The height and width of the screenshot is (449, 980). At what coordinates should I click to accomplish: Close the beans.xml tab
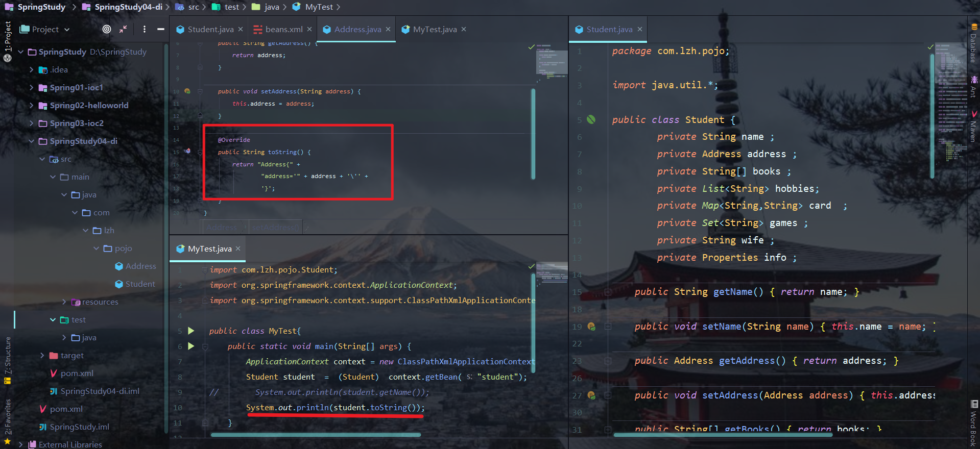click(x=309, y=29)
